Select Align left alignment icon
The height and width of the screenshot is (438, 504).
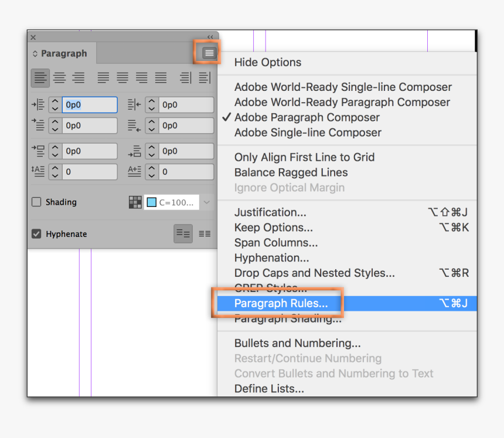tap(40, 78)
